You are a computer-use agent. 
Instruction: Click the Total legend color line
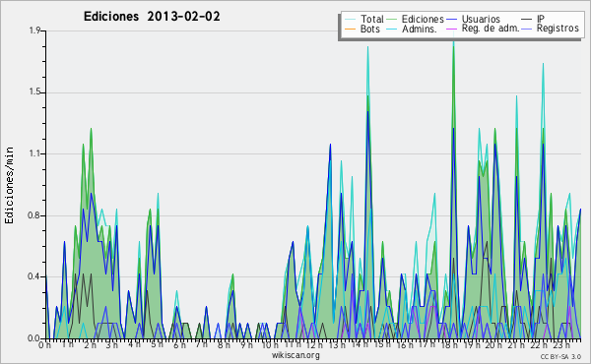[x=351, y=20]
